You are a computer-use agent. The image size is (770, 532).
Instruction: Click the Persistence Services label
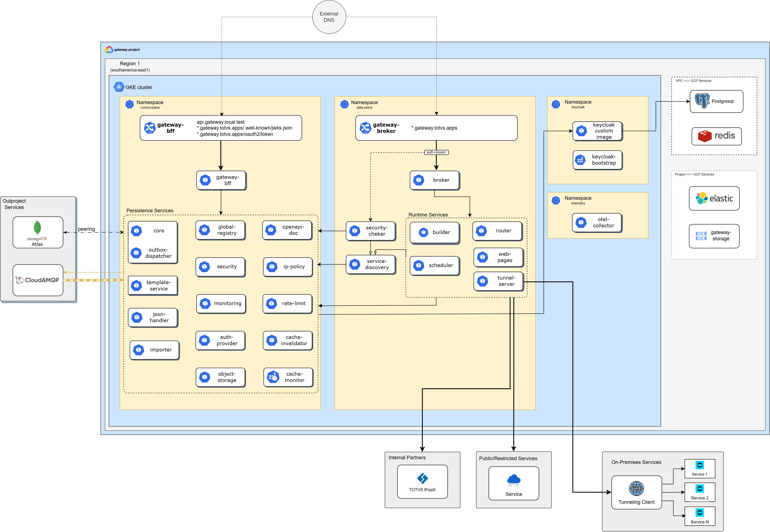point(150,211)
